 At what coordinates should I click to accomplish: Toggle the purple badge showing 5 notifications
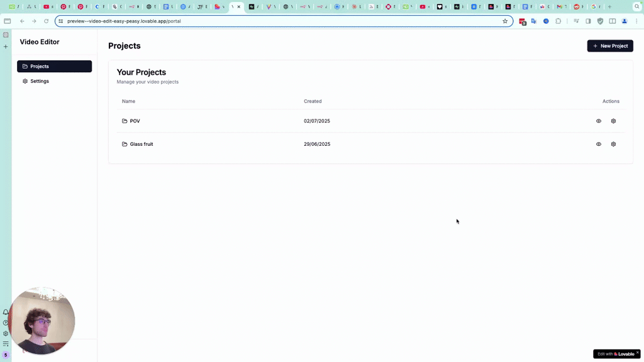pos(6,354)
